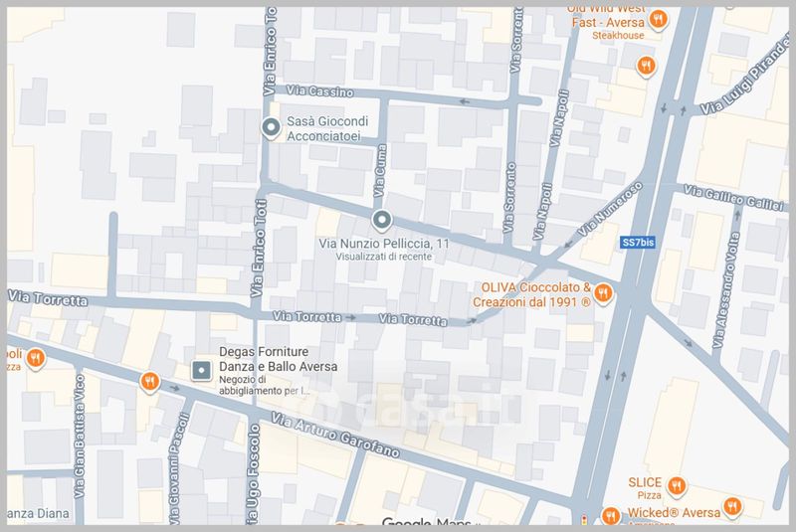
Task: Click the Via Nunzio Pelliccia 11 location pin
Action: 381,221
